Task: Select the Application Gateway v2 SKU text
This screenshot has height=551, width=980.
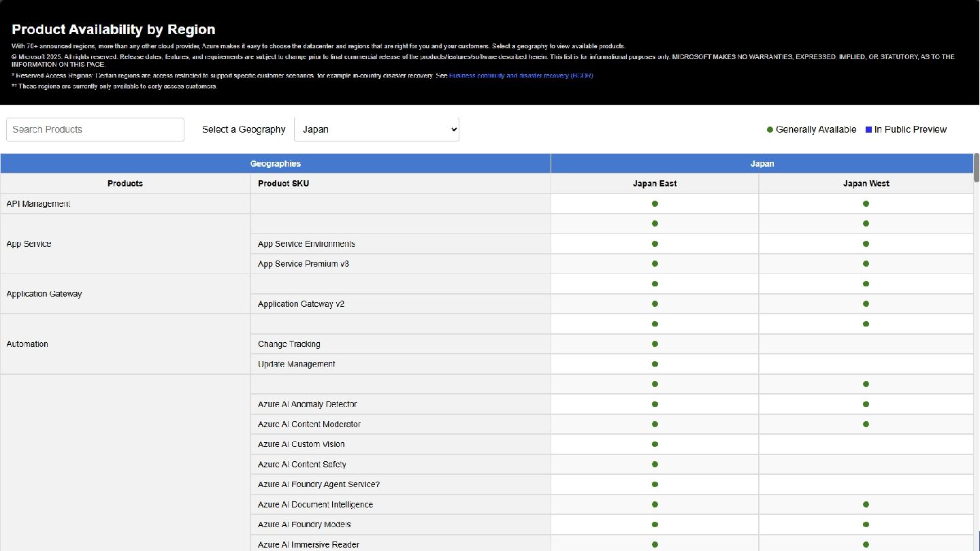Action: pyautogui.click(x=301, y=303)
